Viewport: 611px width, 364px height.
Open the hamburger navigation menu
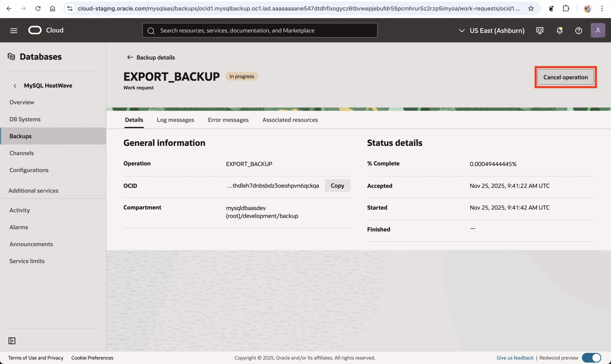14,31
